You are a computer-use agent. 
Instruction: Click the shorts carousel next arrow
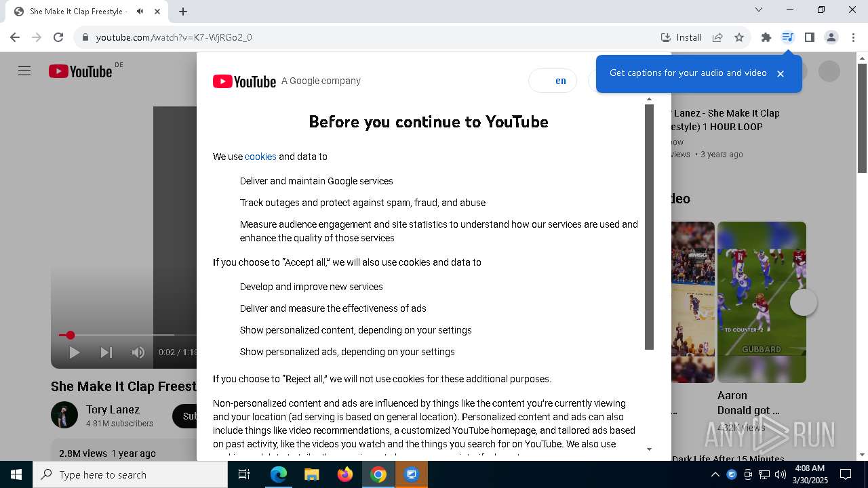click(804, 302)
